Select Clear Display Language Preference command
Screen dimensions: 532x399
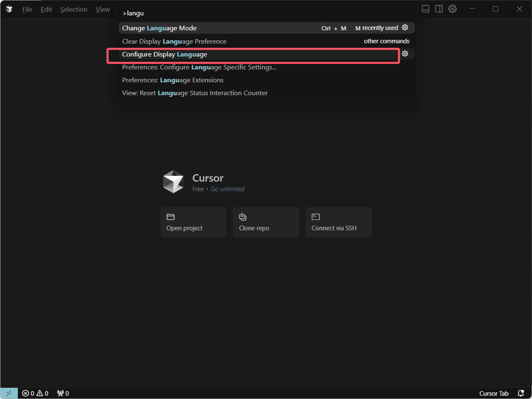tap(266, 41)
